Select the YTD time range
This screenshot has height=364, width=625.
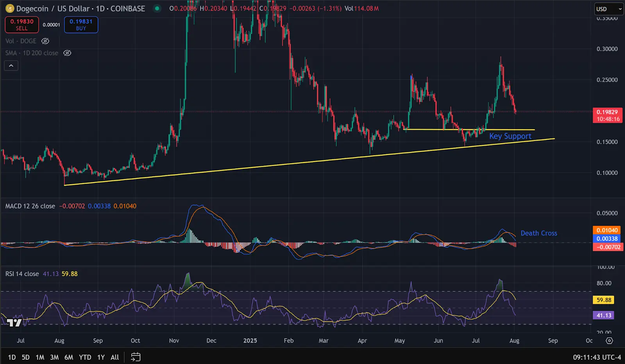(x=85, y=357)
